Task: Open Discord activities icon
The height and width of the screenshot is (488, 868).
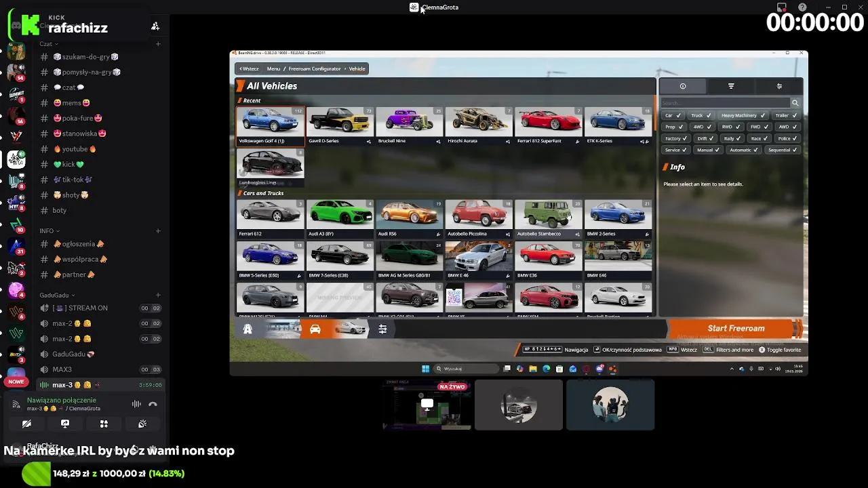Action: pyautogui.click(x=104, y=424)
